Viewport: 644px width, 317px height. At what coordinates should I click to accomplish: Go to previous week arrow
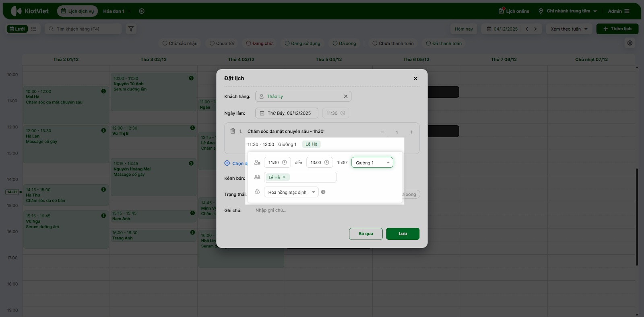tap(526, 29)
